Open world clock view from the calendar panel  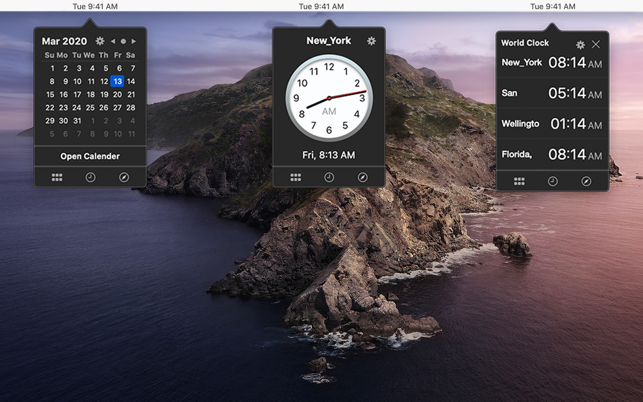tap(124, 177)
